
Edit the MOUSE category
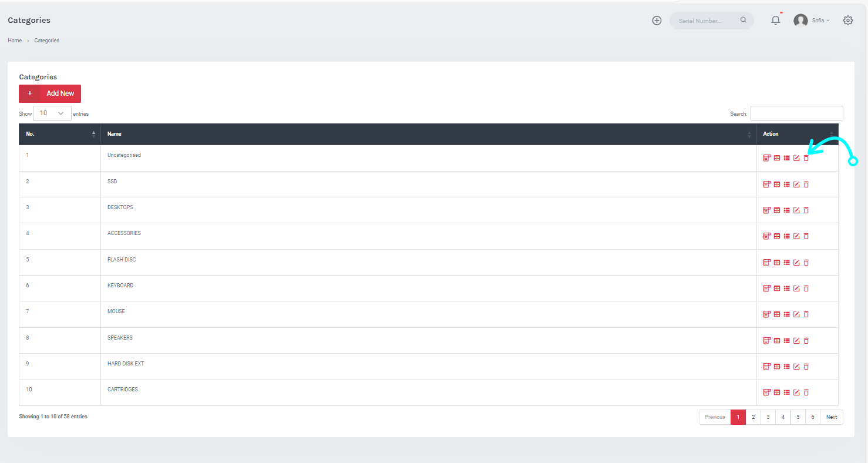(x=796, y=314)
